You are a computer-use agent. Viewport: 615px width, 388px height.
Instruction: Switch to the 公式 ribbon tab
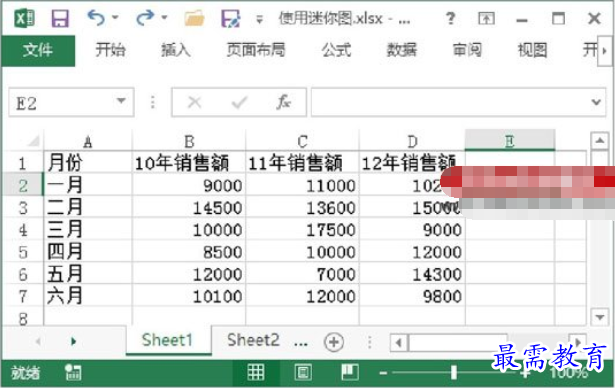(336, 50)
